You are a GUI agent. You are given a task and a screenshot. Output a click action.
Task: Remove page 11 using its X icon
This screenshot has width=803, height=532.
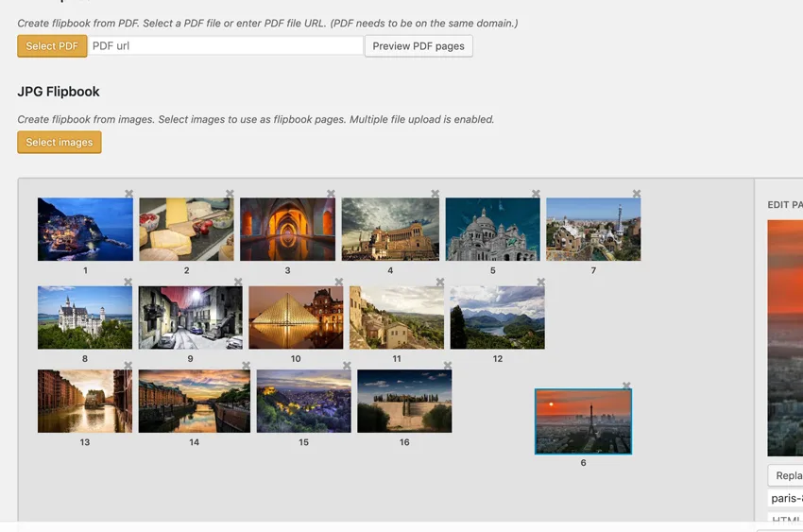click(x=440, y=282)
